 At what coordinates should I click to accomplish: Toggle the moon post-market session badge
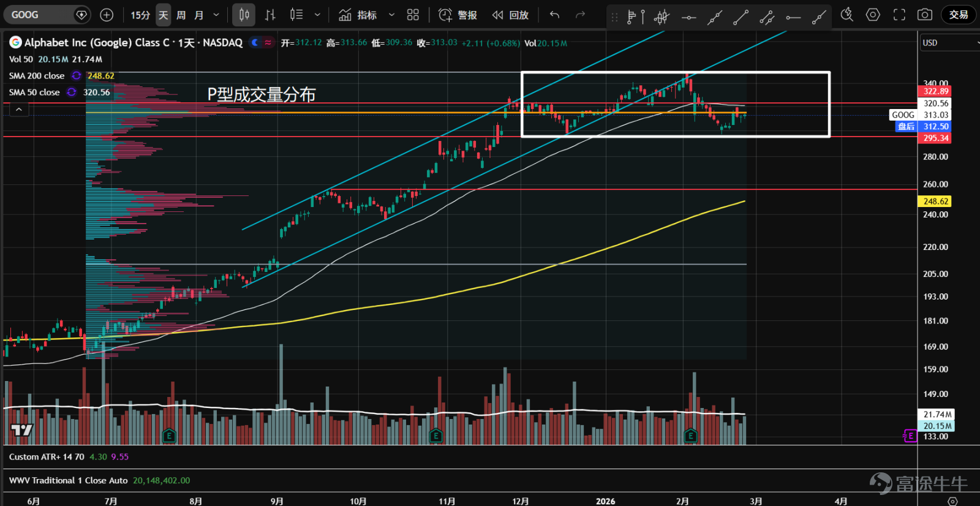coord(255,42)
